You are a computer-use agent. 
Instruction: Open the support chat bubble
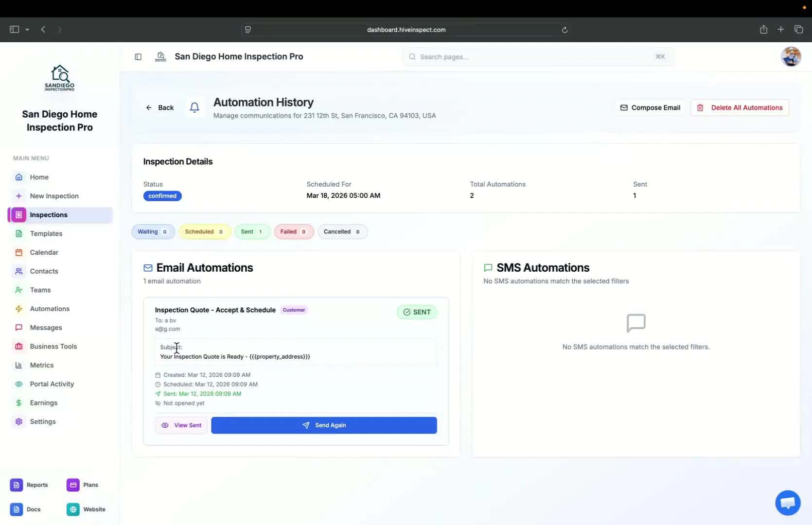click(x=787, y=503)
